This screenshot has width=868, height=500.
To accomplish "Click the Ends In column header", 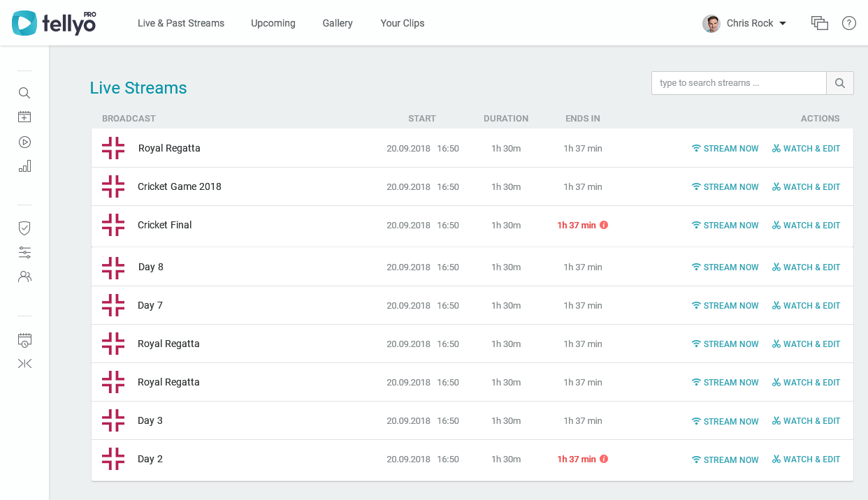I will (583, 119).
